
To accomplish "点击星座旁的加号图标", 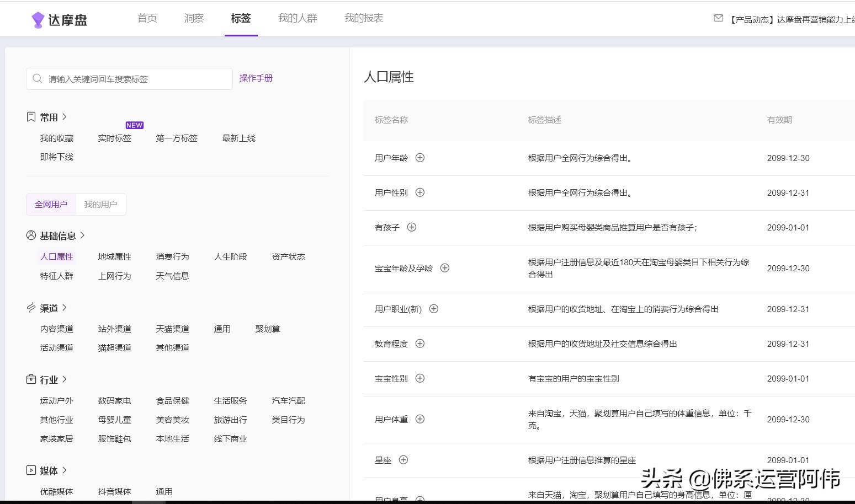I will [403, 460].
